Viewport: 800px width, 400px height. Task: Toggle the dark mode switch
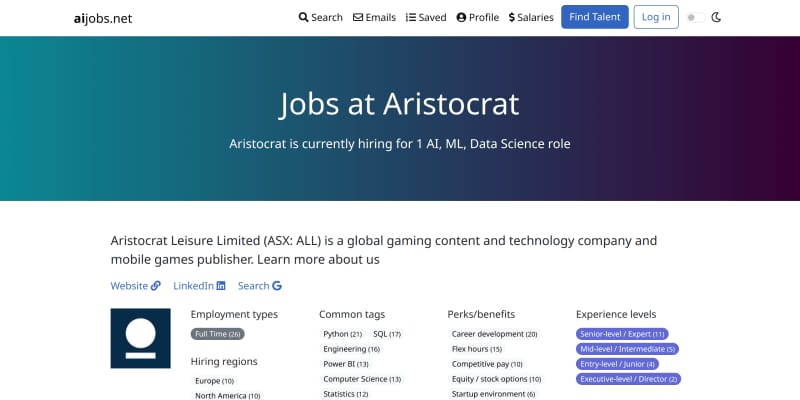(x=696, y=17)
